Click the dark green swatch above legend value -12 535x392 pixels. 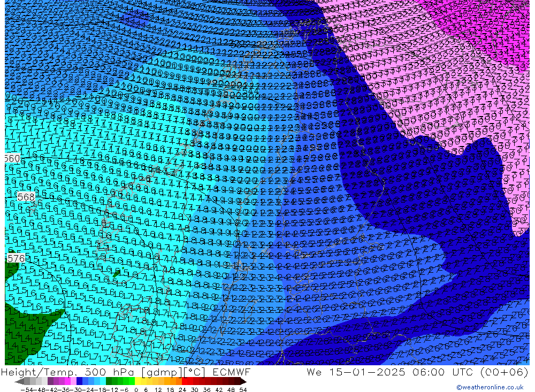click(x=109, y=381)
